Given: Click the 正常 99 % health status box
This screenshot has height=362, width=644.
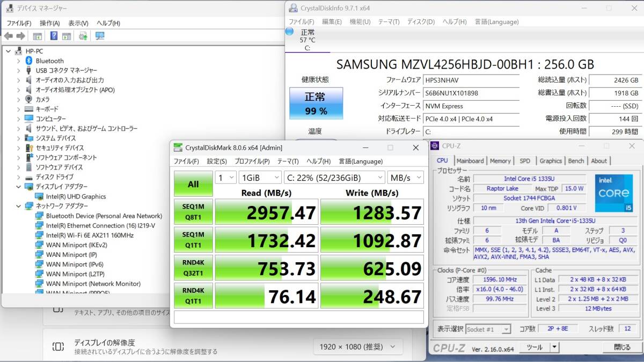Looking at the screenshot, I should 315,104.
